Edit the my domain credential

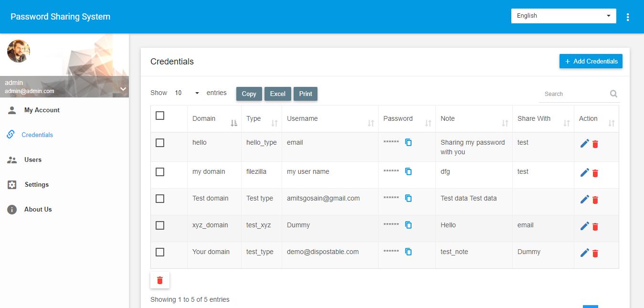click(584, 173)
